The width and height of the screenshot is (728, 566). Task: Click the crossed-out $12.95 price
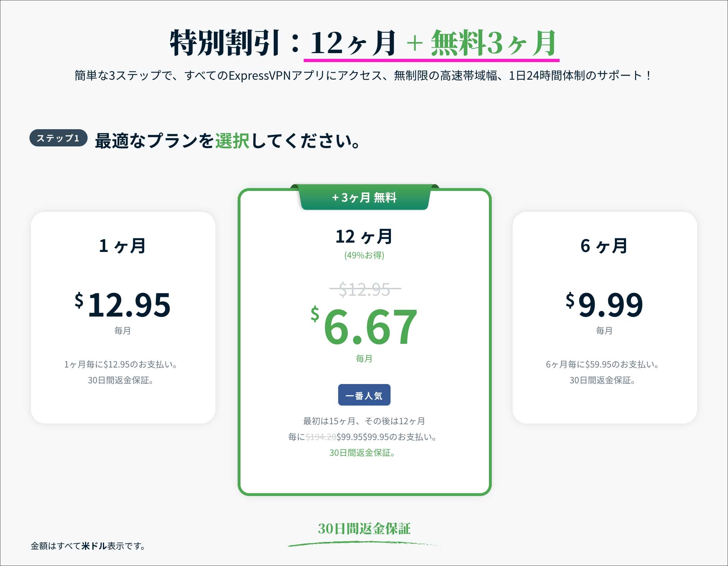coord(365,289)
